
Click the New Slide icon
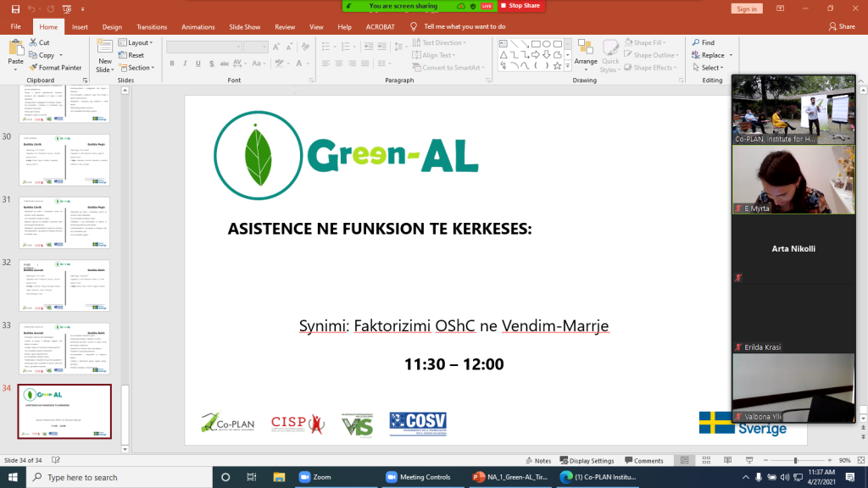(104, 47)
